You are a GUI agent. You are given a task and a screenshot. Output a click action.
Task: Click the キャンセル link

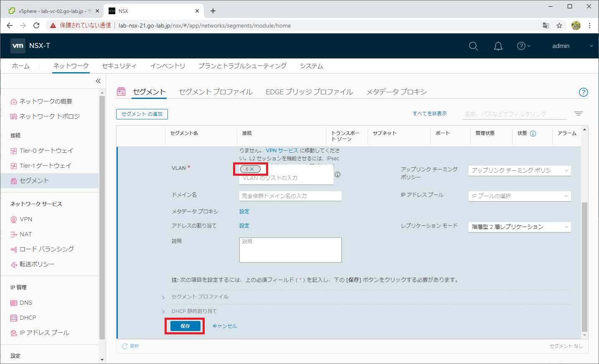click(x=225, y=326)
